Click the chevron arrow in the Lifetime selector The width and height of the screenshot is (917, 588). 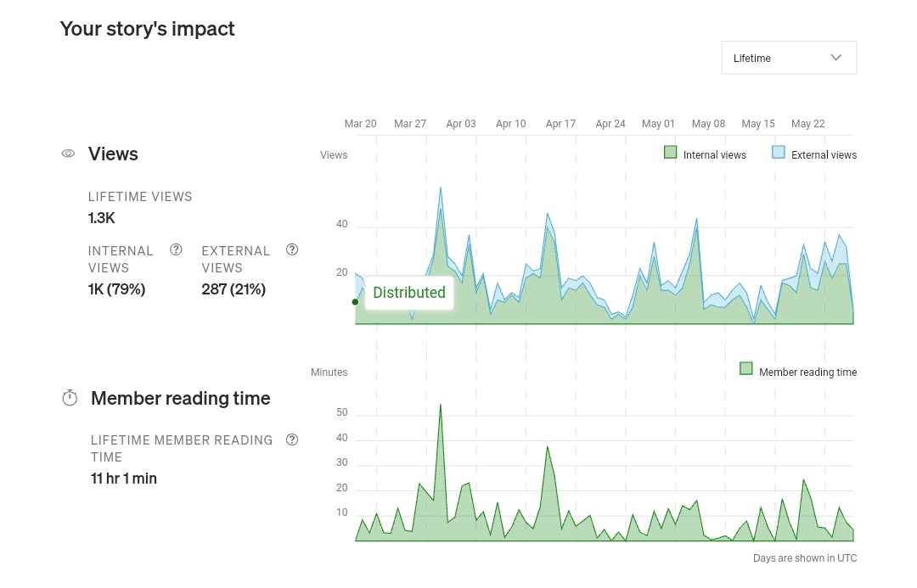point(835,58)
